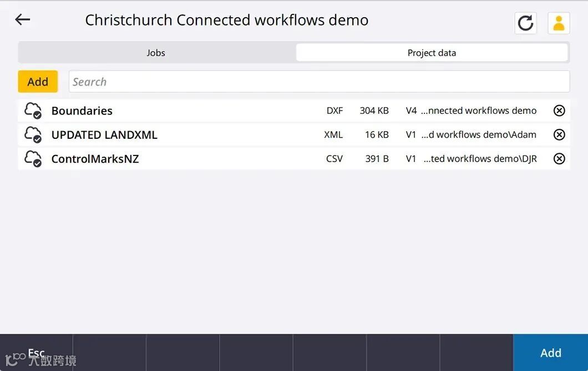Click V1 version of UPDATED LANDXML
Screen dimensions: 588x371
click(x=410, y=135)
